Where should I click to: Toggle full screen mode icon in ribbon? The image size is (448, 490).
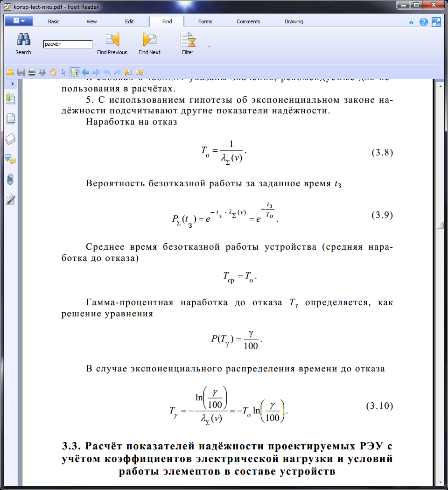click(436, 22)
